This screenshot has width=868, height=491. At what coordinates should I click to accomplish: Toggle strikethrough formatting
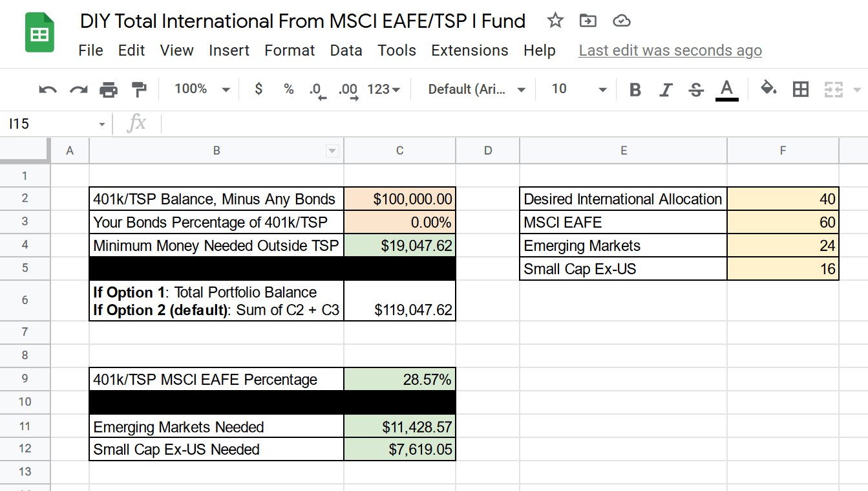696,89
